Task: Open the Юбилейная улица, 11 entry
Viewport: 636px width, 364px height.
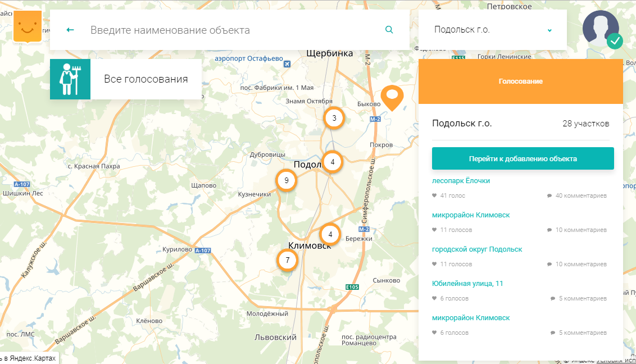Action: click(x=467, y=284)
